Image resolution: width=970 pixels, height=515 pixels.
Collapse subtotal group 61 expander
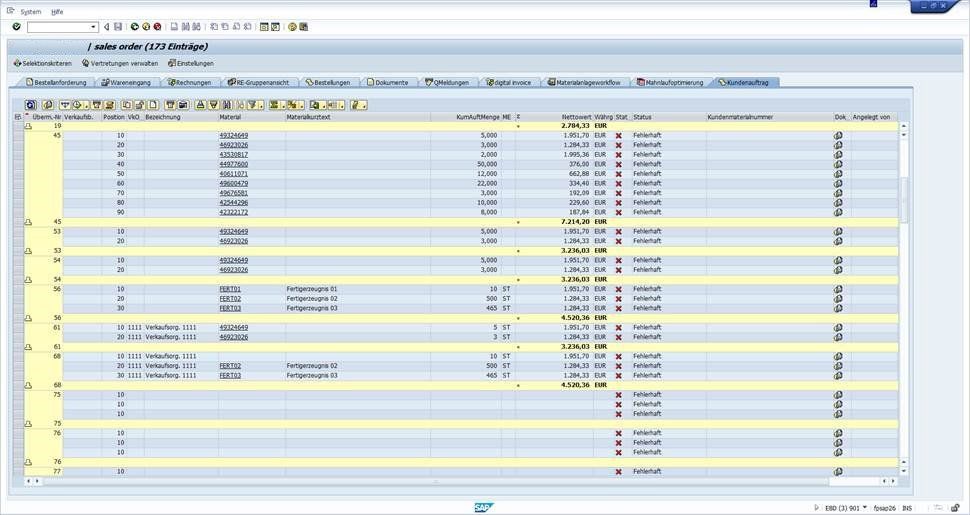click(28, 347)
